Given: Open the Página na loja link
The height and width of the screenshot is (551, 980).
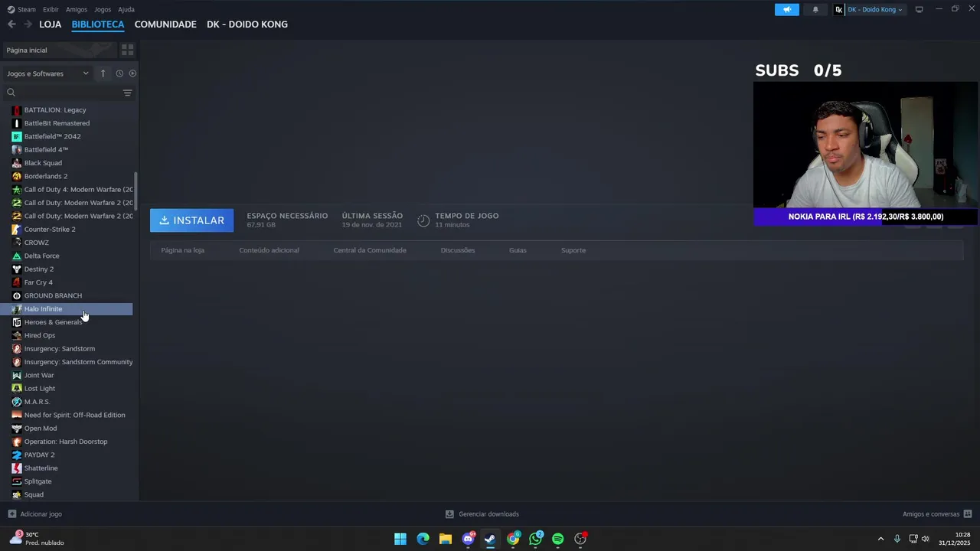Looking at the screenshot, I should click(182, 250).
